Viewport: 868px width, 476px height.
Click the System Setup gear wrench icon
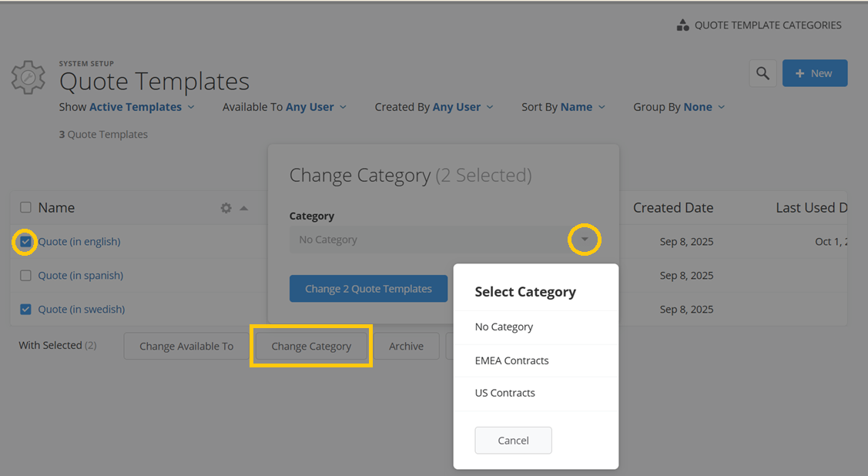coord(27,78)
